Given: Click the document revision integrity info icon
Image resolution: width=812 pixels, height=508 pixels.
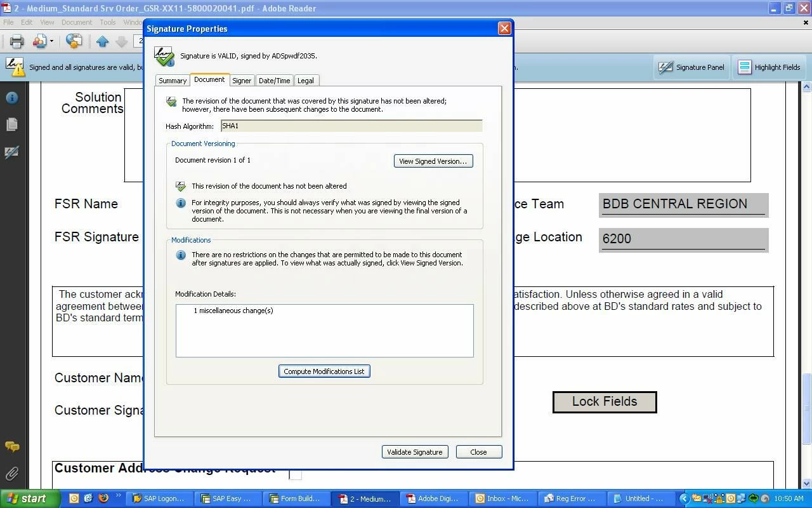Looking at the screenshot, I should [x=181, y=203].
